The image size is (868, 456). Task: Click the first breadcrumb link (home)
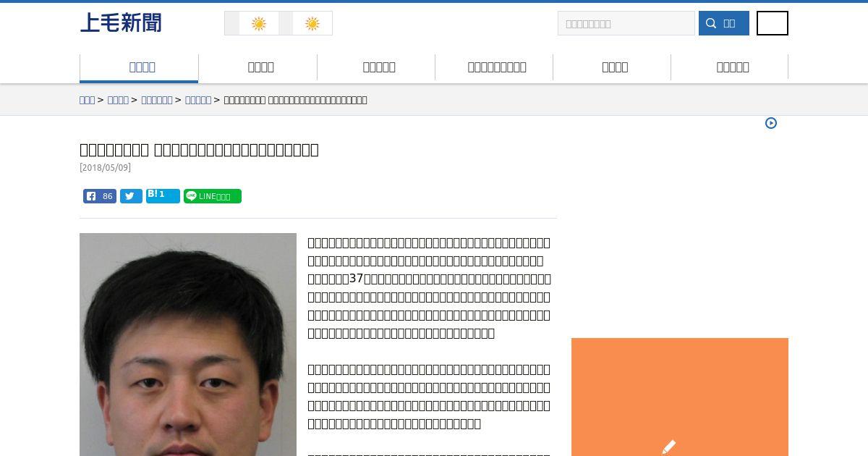[87, 100]
